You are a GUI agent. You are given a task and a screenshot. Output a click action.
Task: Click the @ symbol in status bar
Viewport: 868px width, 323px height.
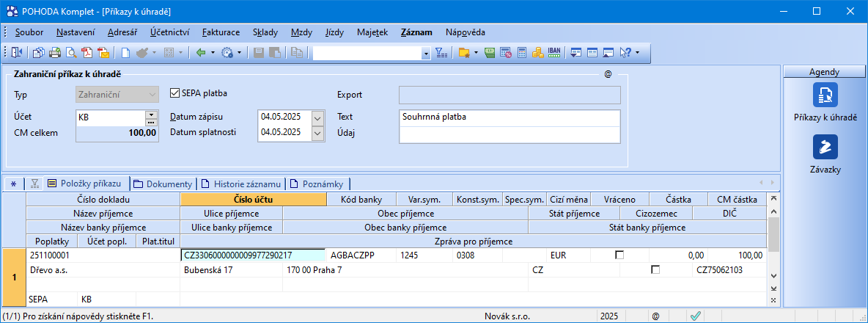[655, 316]
